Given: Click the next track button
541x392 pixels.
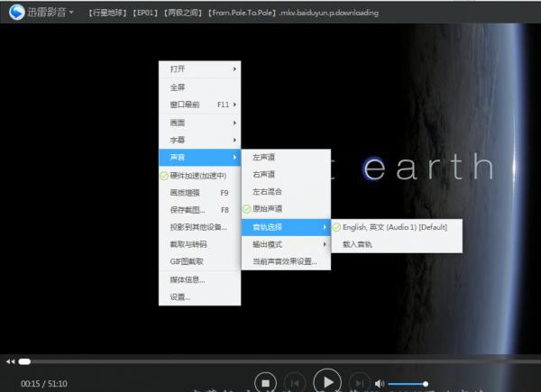Looking at the screenshot, I should [359, 383].
